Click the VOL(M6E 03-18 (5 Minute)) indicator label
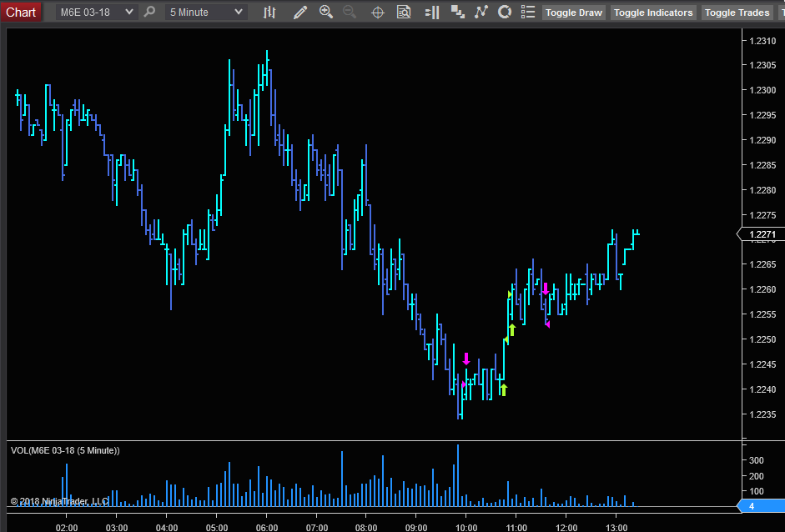This screenshot has width=785, height=532. coord(65,450)
